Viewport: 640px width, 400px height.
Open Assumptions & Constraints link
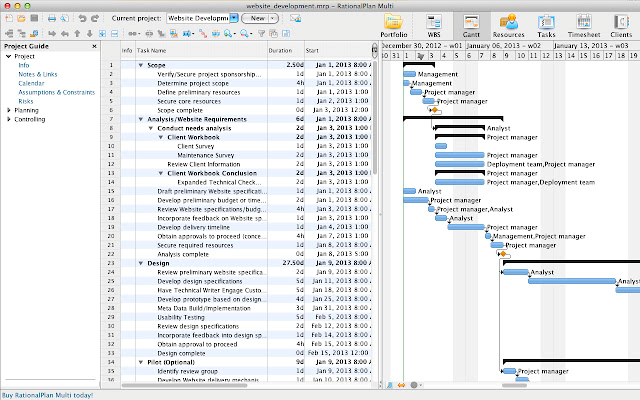coord(56,92)
